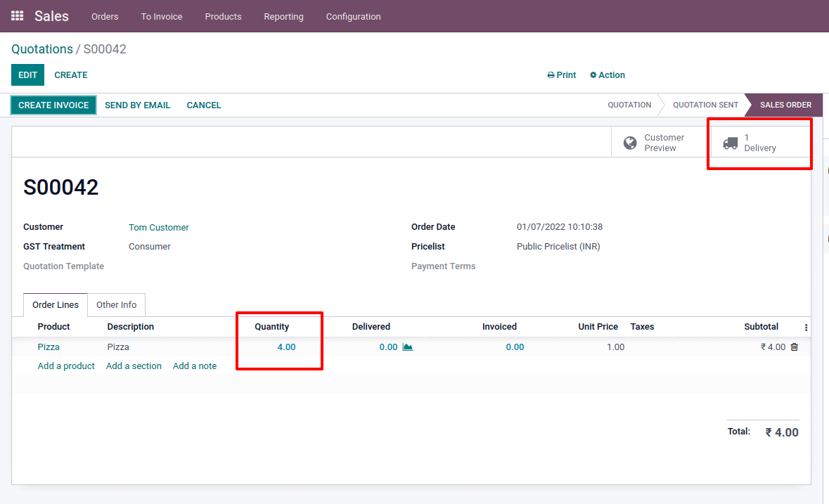Image resolution: width=829 pixels, height=504 pixels.
Task: Click CREATE INVOICE button
Action: pos(53,105)
